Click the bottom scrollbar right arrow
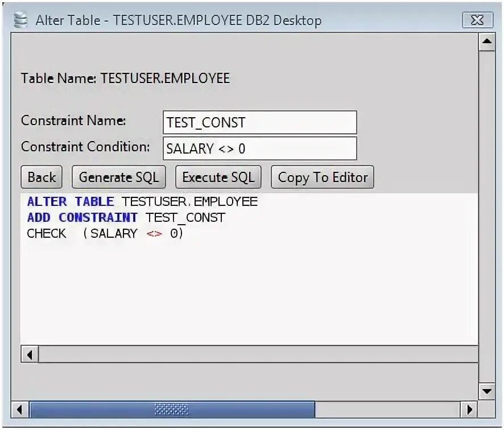 click(470, 410)
